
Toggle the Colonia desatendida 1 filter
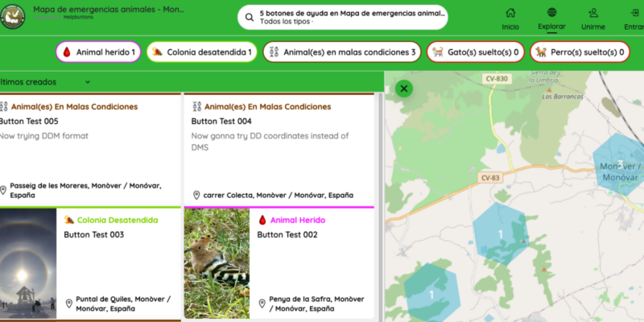point(202,52)
